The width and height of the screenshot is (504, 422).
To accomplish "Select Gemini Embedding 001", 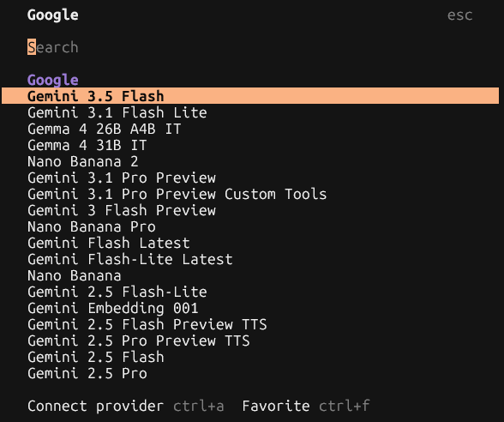I will pyautogui.click(x=250, y=308).
